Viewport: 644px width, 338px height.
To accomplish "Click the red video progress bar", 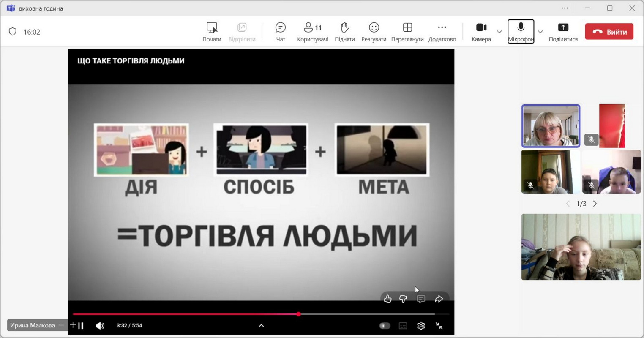I will coord(186,314).
